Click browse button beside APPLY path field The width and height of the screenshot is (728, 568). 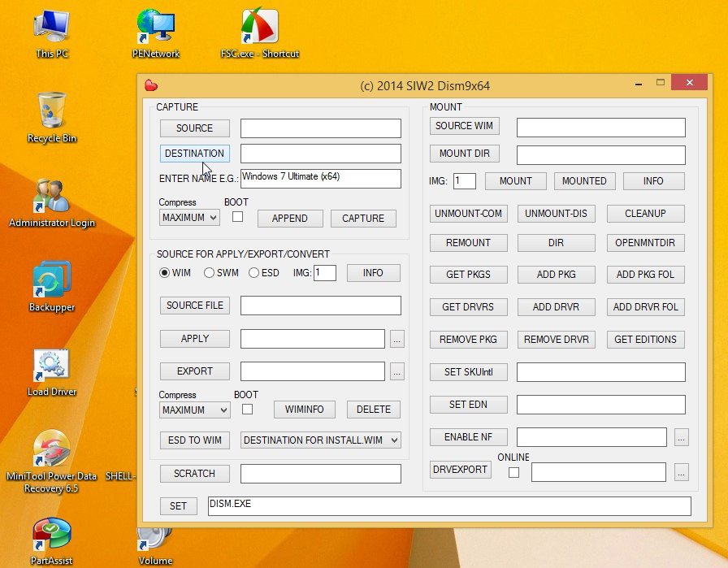click(397, 339)
